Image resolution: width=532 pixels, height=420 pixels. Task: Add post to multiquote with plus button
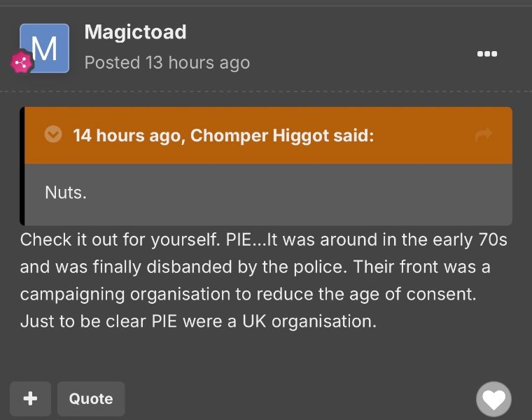pyautogui.click(x=30, y=399)
